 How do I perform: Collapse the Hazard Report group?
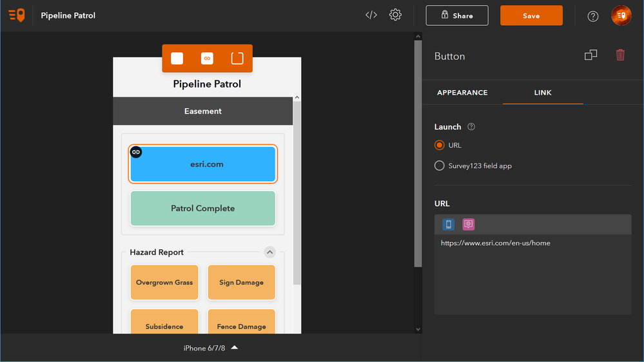[x=270, y=252]
